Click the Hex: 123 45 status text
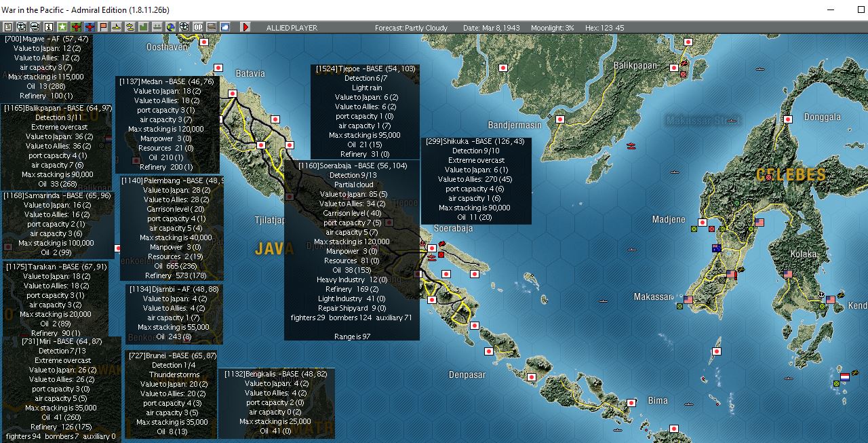Screen dimensions: 868x443 605,28
